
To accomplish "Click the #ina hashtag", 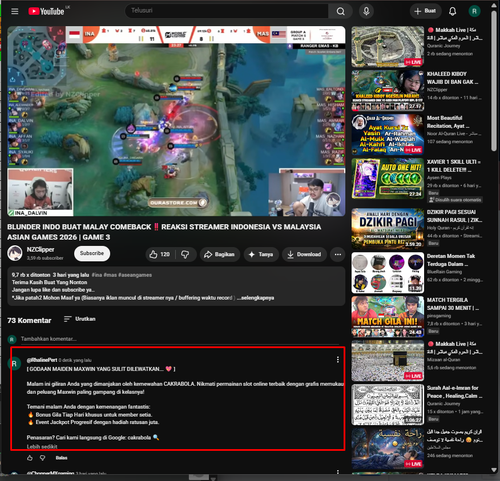I will (97, 275).
